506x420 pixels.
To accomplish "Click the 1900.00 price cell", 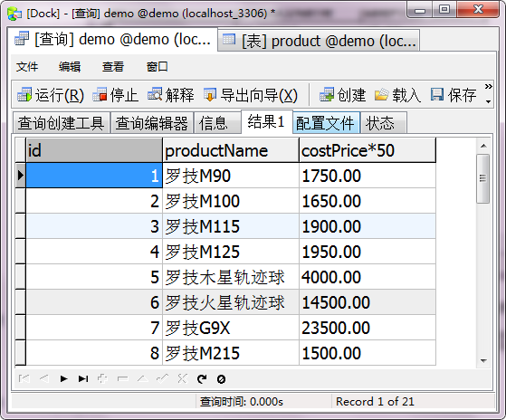I will tap(368, 226).
